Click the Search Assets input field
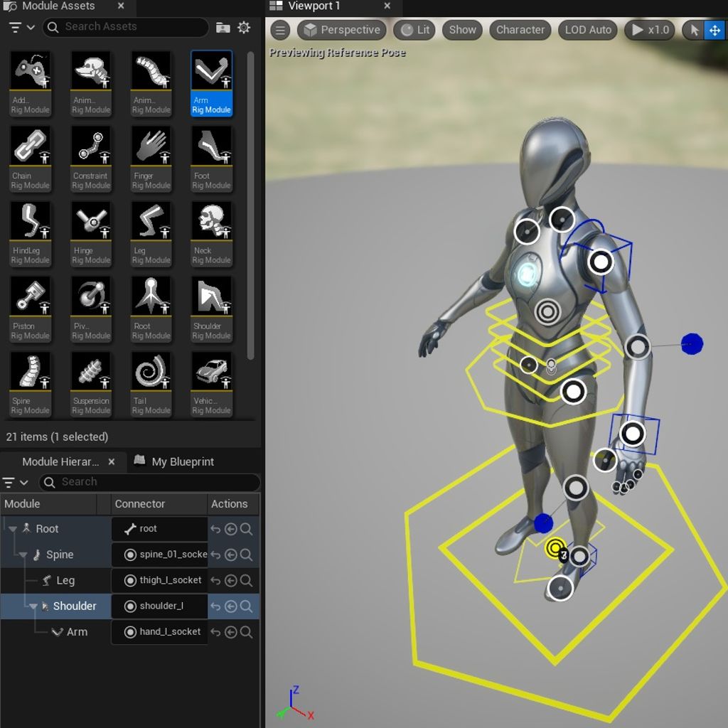The width and height of the screenshot is (728, 728). click(x=132, y=27)
